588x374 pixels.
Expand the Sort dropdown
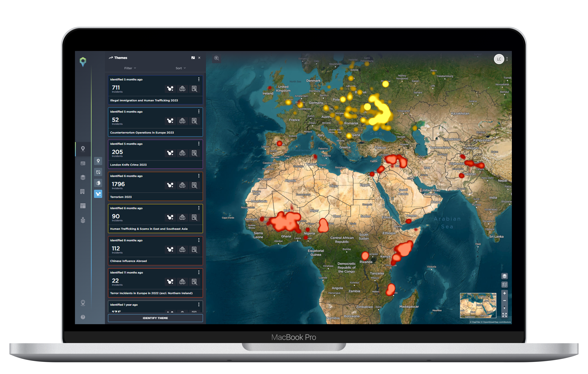tap(181, 68)
